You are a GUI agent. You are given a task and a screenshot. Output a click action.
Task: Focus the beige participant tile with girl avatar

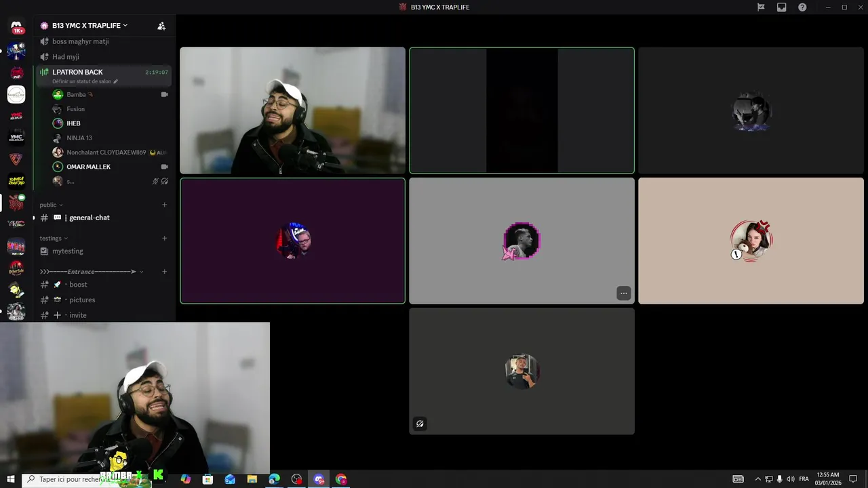[751, 241]
